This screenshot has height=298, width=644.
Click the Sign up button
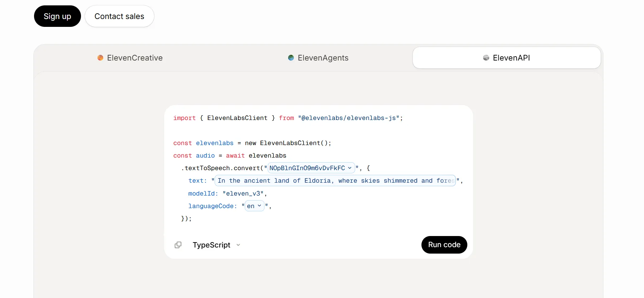[x=57, y=16]
